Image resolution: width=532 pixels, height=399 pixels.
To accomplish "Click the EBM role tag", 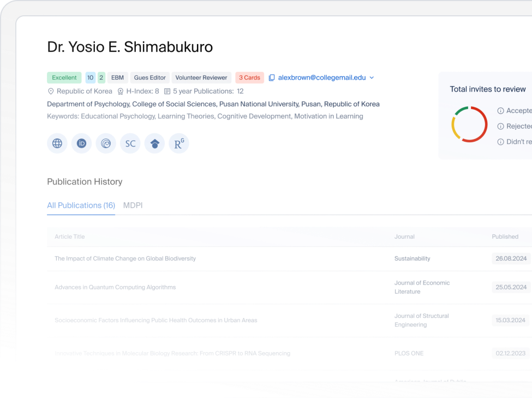I will (118, 77).
